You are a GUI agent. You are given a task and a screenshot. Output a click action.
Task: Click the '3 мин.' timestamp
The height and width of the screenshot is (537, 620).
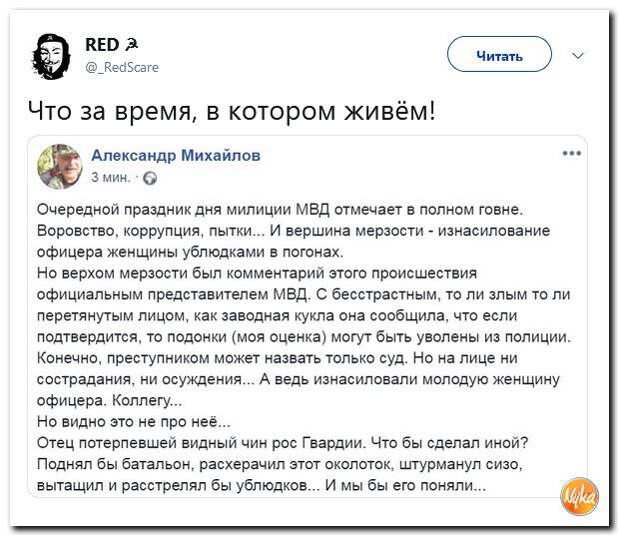pyautogui.click(x=111, y=178)
